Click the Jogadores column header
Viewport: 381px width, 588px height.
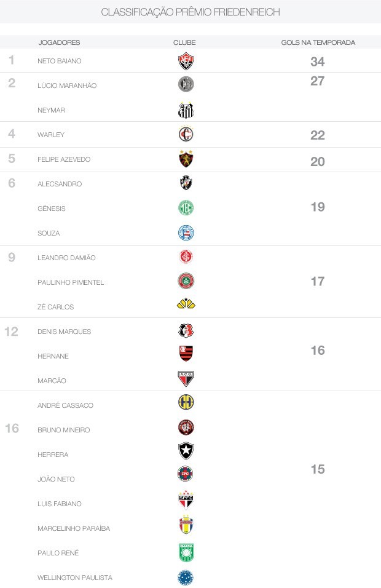(x=59, y=42)
